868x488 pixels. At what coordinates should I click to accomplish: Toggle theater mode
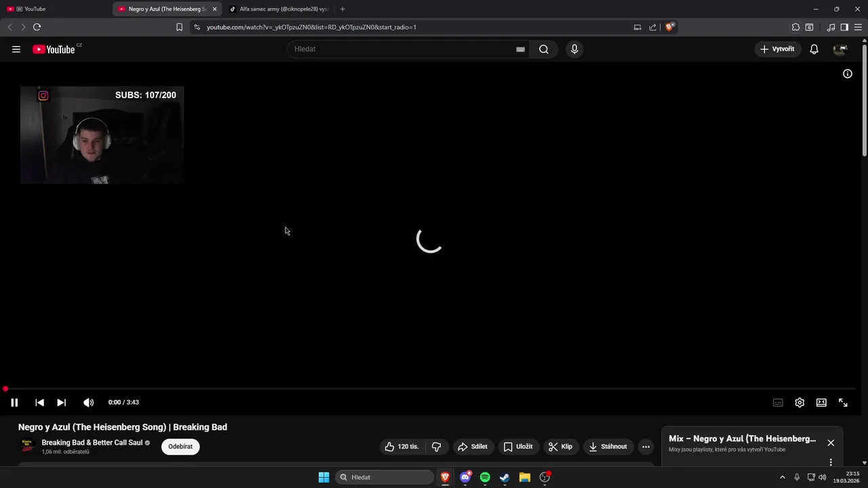821,403
